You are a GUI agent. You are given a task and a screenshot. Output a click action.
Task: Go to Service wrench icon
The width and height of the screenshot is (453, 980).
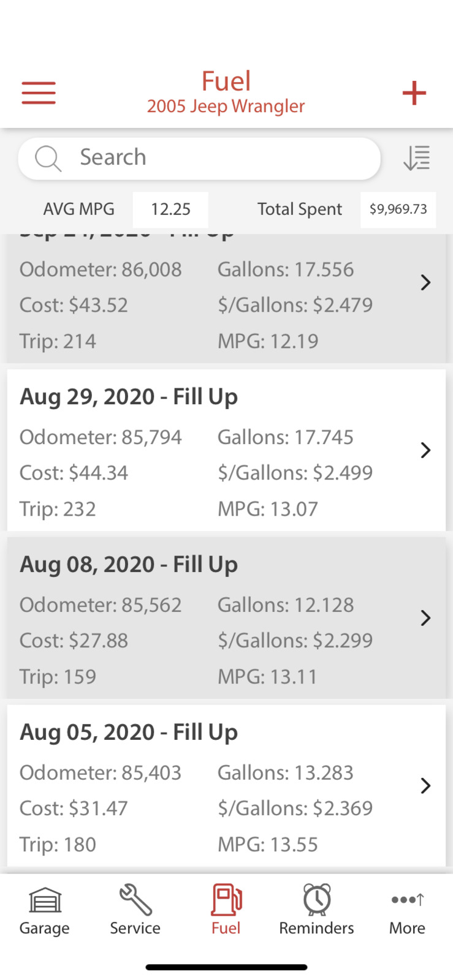[135, 900]
